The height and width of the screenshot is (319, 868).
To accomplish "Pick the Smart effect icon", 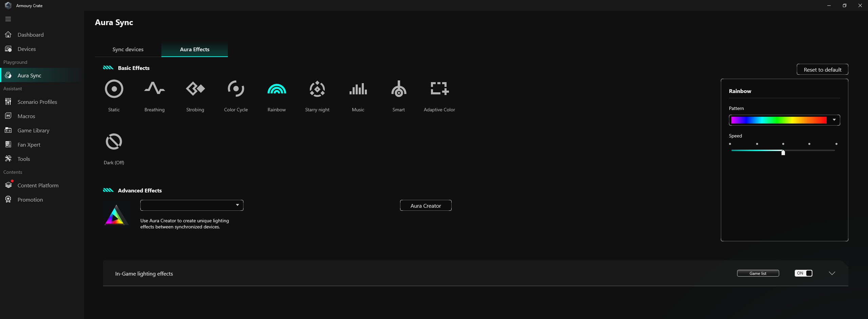I will [x=399, y=89].
